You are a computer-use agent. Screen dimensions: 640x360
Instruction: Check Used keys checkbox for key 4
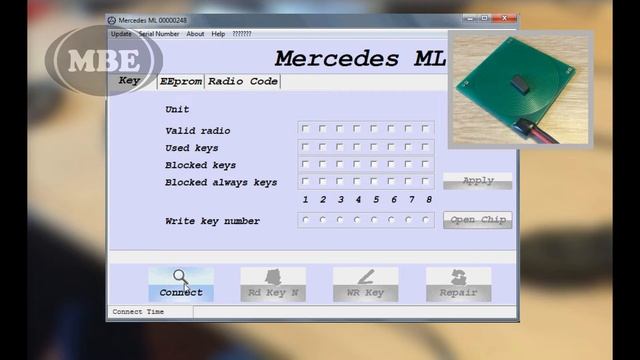point(357,147)
